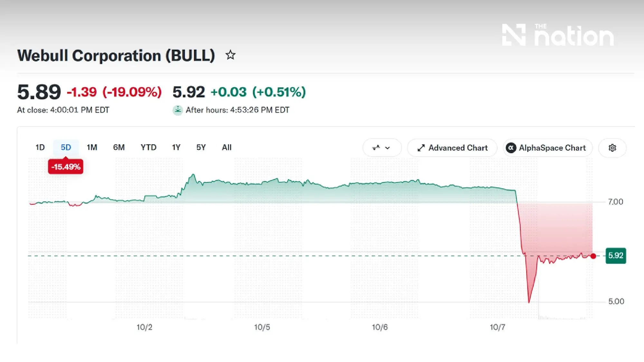Click the After hours 4:53:26 PM EDT text

click(x=237, y=110)
